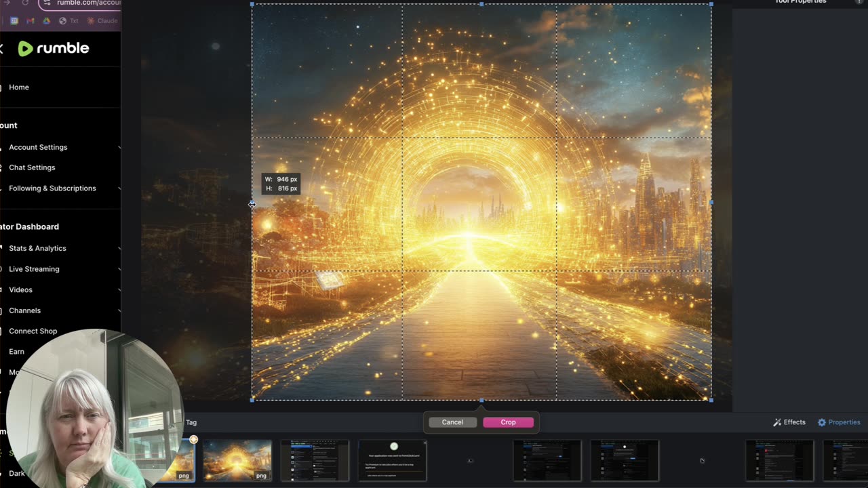Expand the Stats & Analytics chevron
The image size is (868, 488).
pyautogui.click(x=119, y=248)
